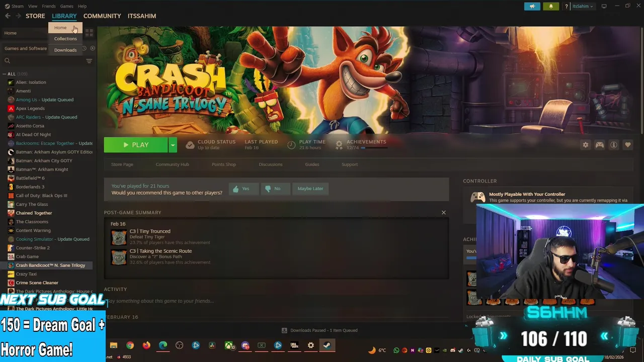Go to the COMMUNITY tab

coord(102,16)
